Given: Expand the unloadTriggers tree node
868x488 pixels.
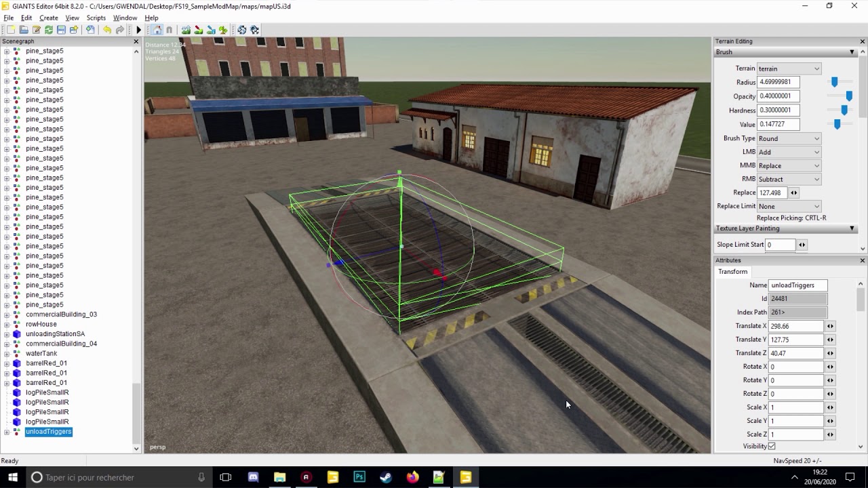Looking at the screenshot, I should (7, 432).
